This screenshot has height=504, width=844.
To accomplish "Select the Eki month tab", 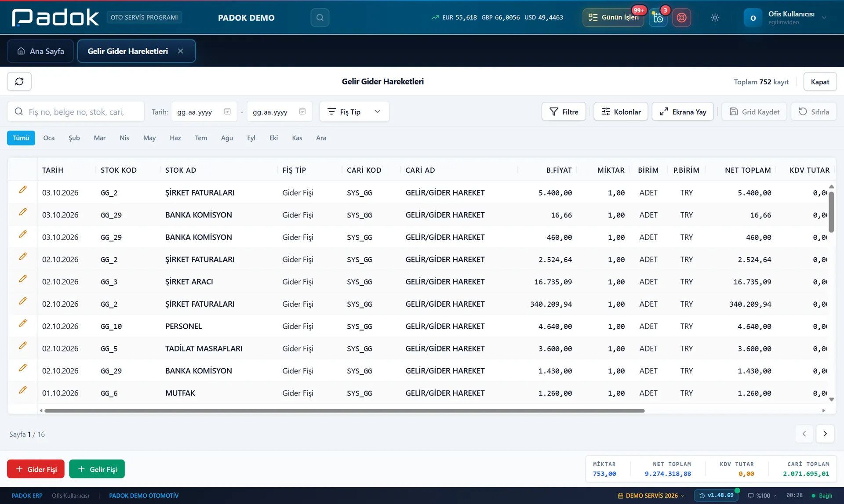I will (273, 138).
